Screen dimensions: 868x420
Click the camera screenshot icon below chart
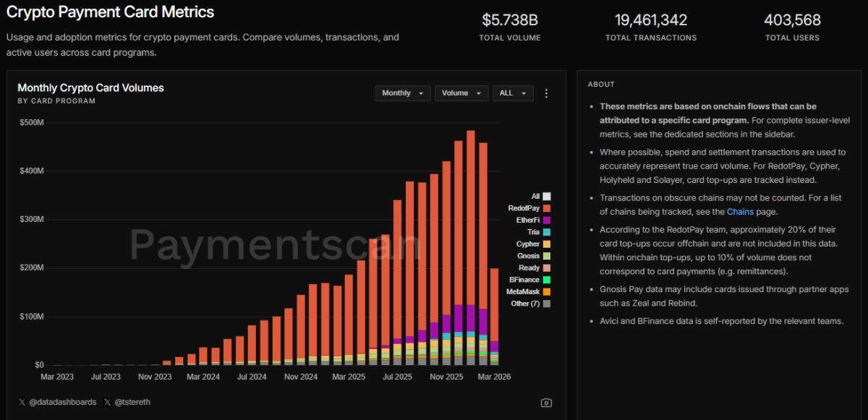[546, 403]
